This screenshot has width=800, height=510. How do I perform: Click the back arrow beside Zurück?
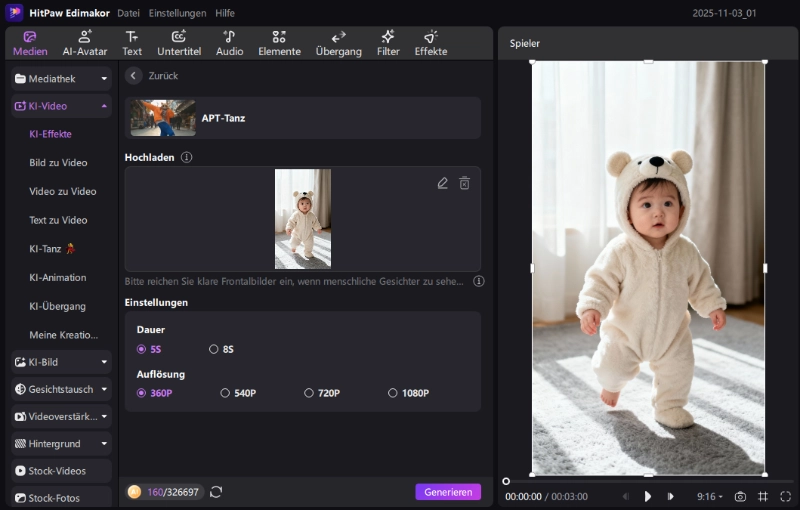click(x=134, y=76)
